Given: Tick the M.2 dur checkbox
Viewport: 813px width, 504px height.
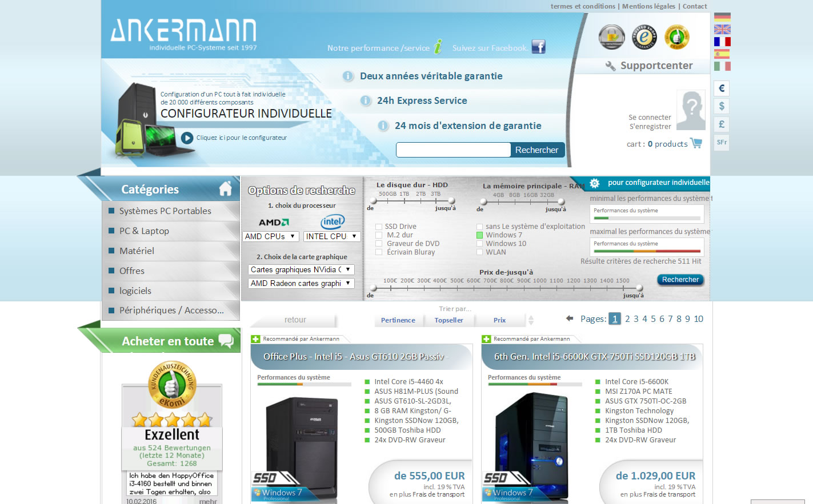Looking at the screenshot, I should pos(379,235).
